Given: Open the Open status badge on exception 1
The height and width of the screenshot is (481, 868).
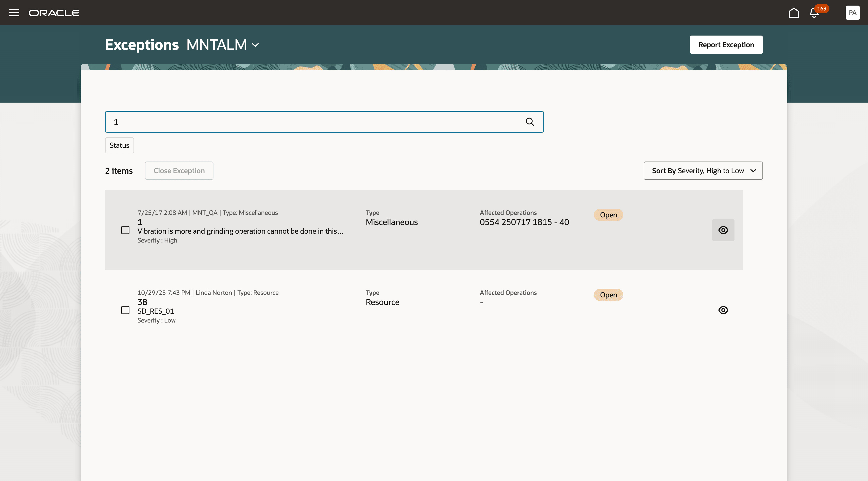Looking at the screenshot, I should pyautogui.click(x=608, y=215).
